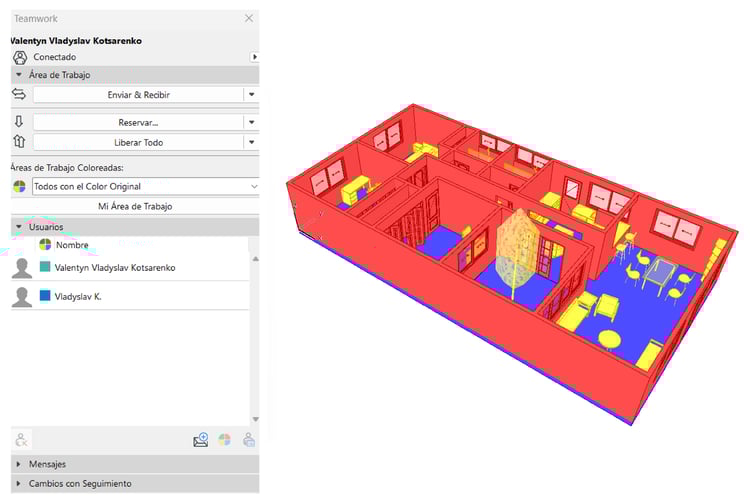Expand the Cambios con Seguimiento section
750x500 pixels.
[x=19, y=484]
